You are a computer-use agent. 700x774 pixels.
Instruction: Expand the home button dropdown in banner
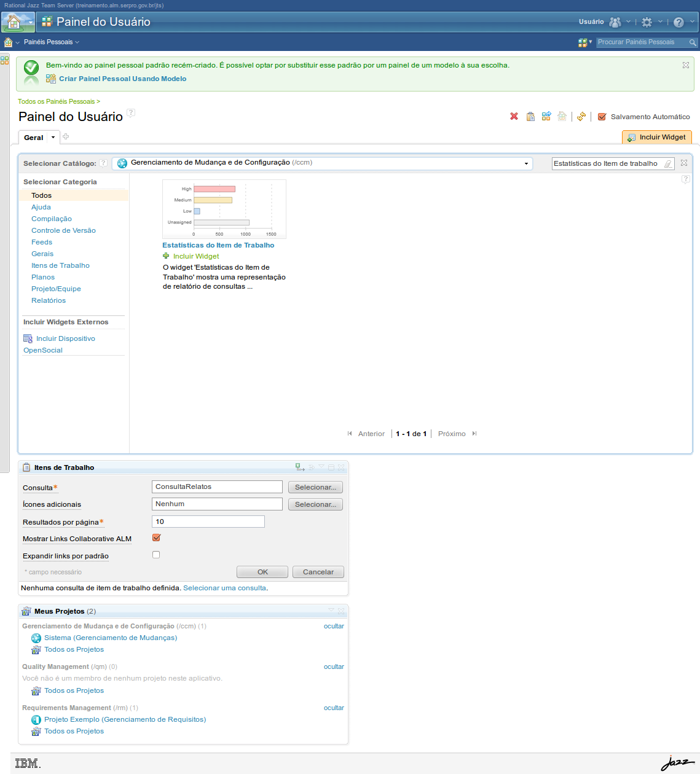coord(30,22)
